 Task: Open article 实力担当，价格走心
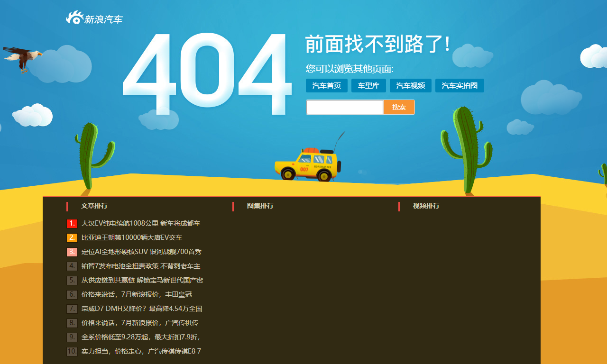[141, 351]
